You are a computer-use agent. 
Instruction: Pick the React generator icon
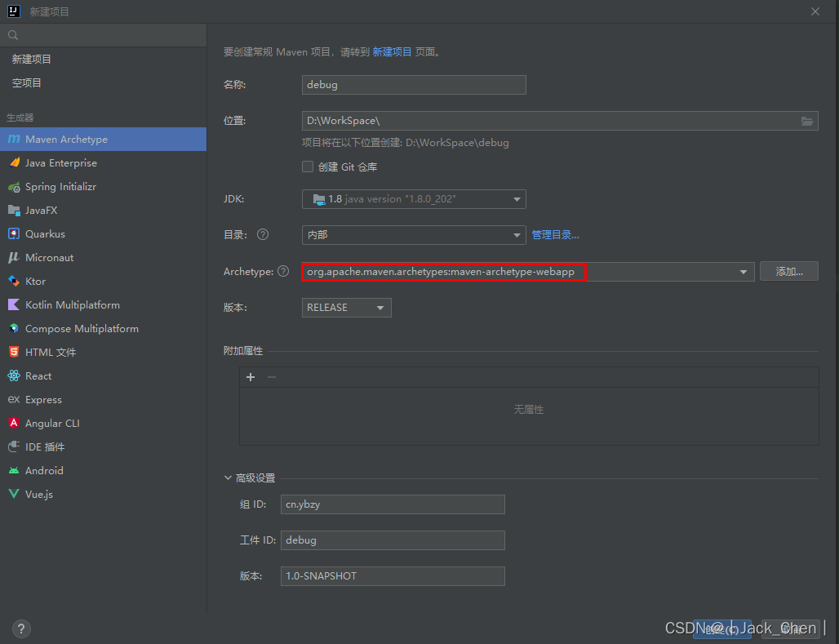[15, 375]
